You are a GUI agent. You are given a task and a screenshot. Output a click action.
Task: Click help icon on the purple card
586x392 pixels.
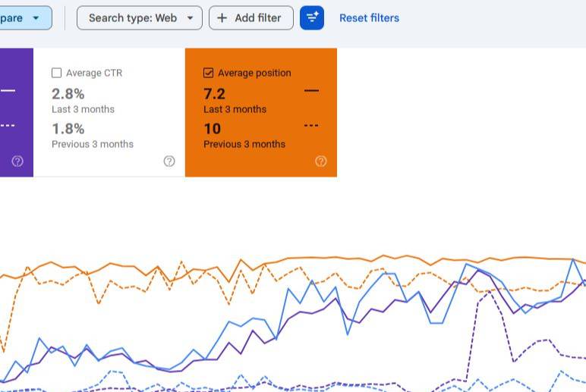coord(17,161)
